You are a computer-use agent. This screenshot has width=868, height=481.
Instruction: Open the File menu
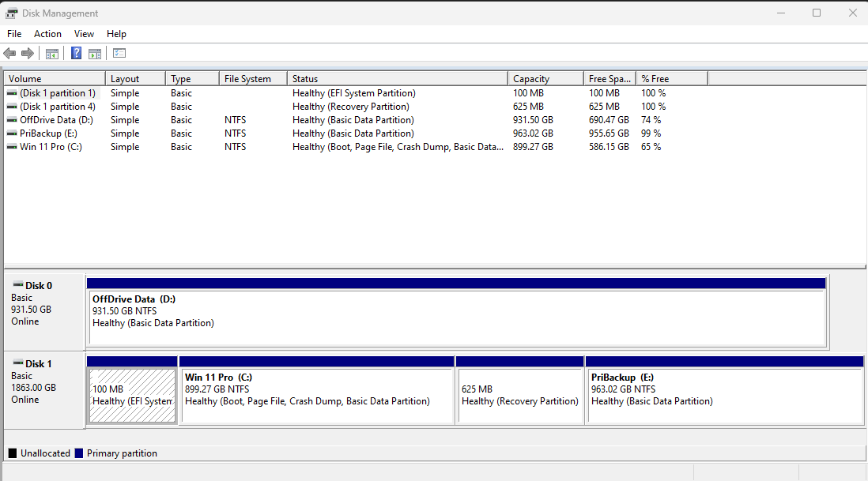point(14,34)
